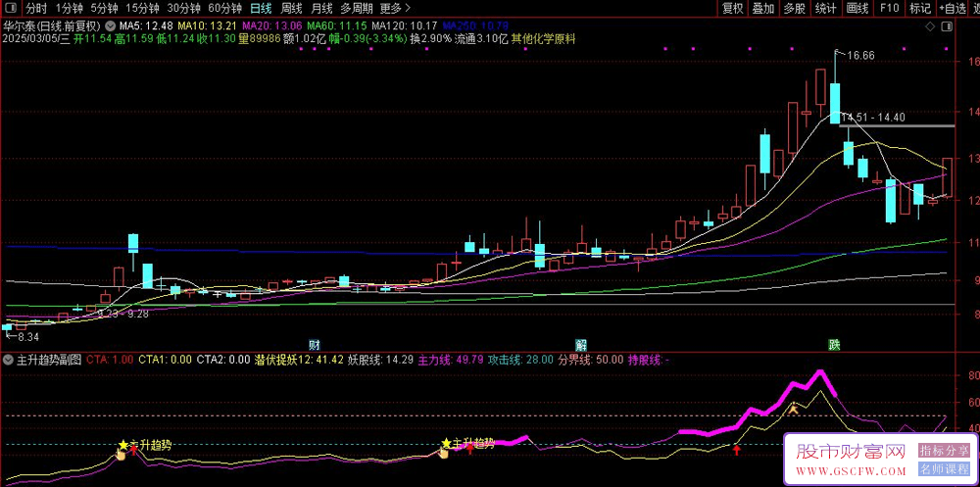Viewport: 980px width, 487px height.
Task: Switch to 15分钟 period tab
Action: point(142,8)
